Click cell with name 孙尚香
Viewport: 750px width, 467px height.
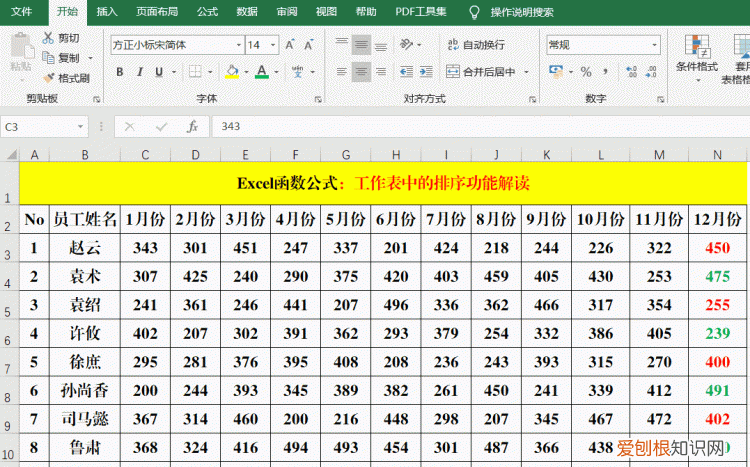click(85, 390)
